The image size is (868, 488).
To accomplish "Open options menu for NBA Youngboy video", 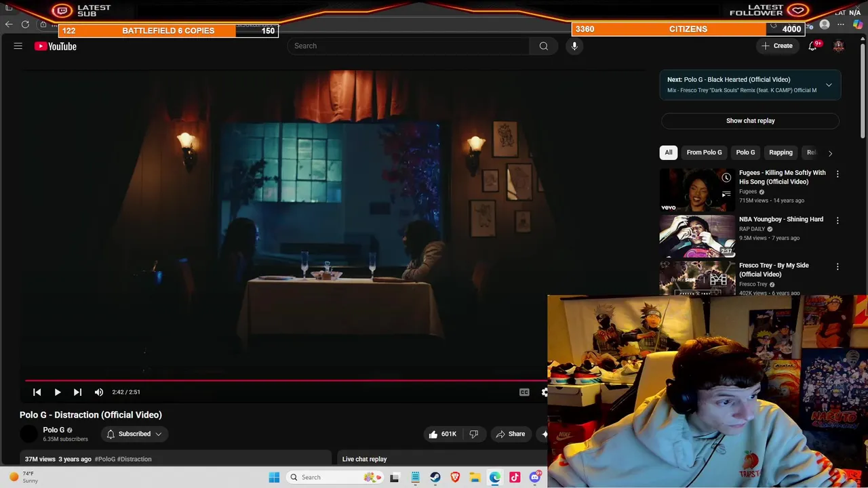I will (837, 220).
